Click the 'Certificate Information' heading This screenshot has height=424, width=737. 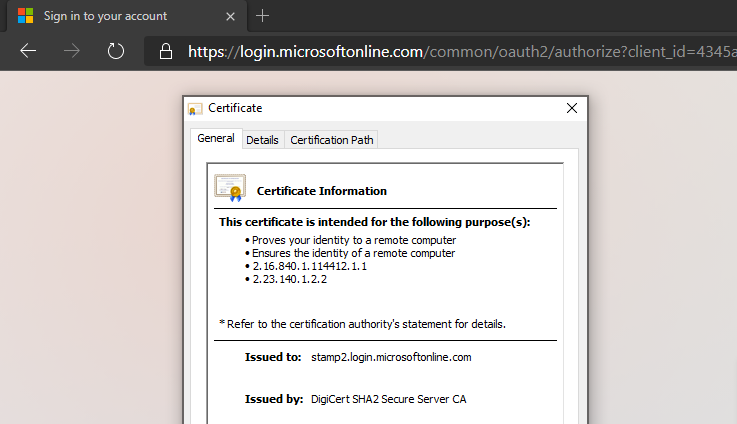pos(321,191)
